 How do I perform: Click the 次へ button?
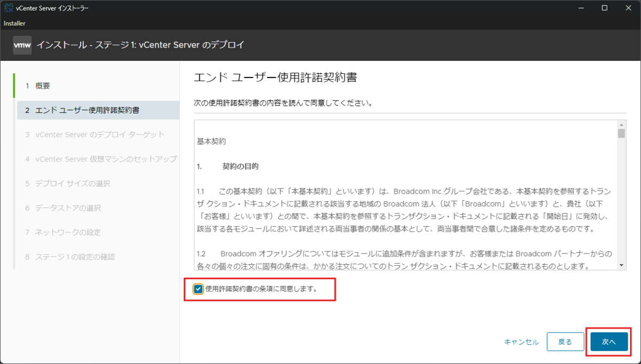[609, 342]
